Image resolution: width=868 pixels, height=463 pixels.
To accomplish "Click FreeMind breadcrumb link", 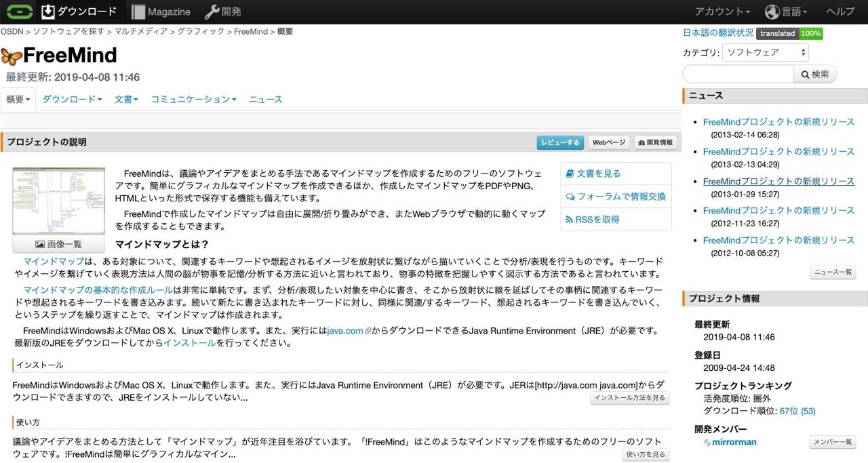I will point(251,31).
